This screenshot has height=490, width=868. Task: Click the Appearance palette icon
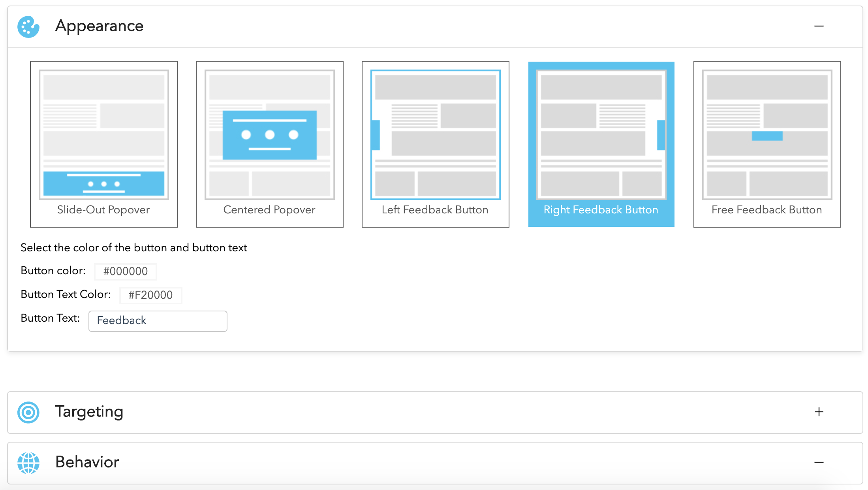(x=28, y=27)
